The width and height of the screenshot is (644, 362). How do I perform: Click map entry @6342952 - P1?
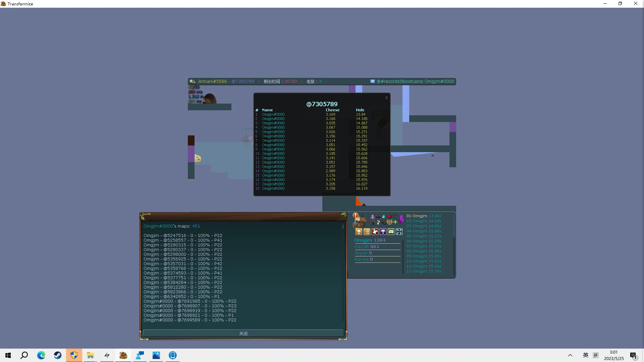(x=181, y=297)
